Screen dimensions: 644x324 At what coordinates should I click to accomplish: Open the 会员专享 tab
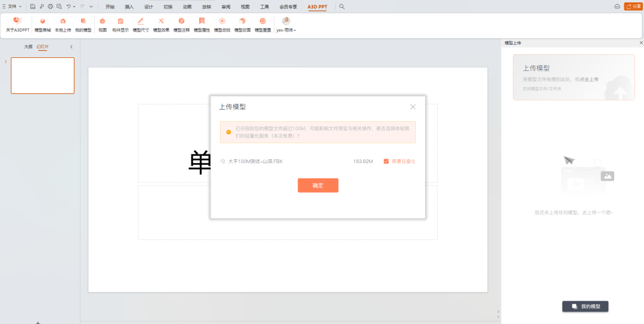pos(289,7)
